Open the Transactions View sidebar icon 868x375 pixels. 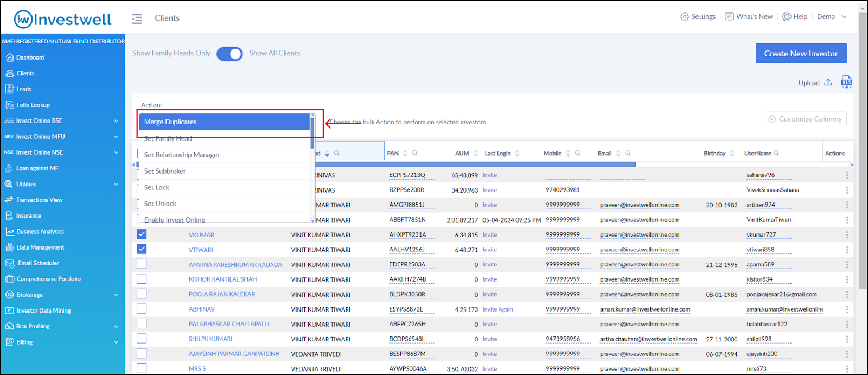pyautogui.click(x=9, y=200)
